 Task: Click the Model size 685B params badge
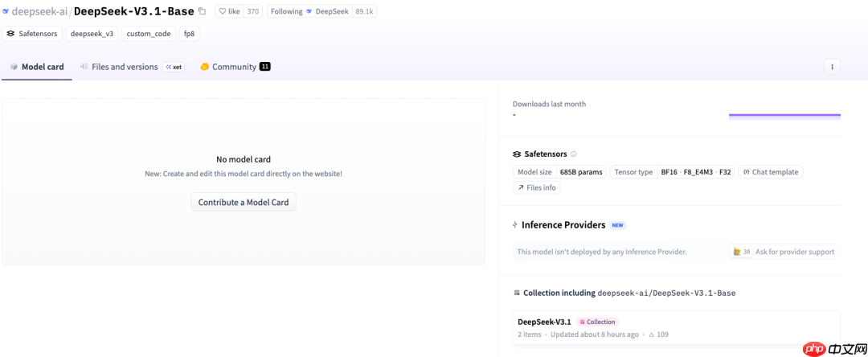pyautogui.click(x=559, y=172)
